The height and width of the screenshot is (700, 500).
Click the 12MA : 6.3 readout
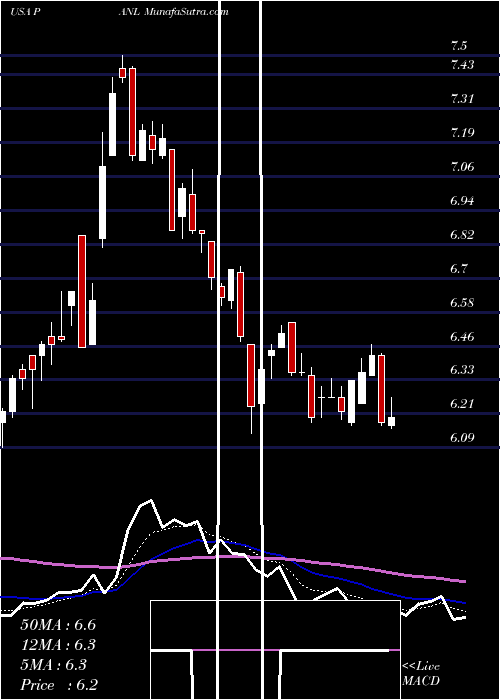pos(58,645)
